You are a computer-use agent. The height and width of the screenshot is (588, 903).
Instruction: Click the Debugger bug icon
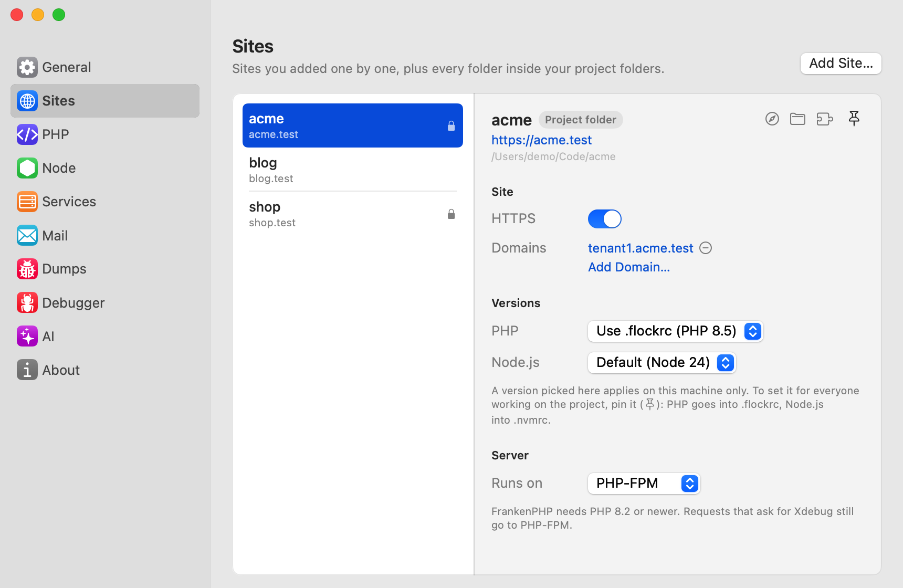27,302
